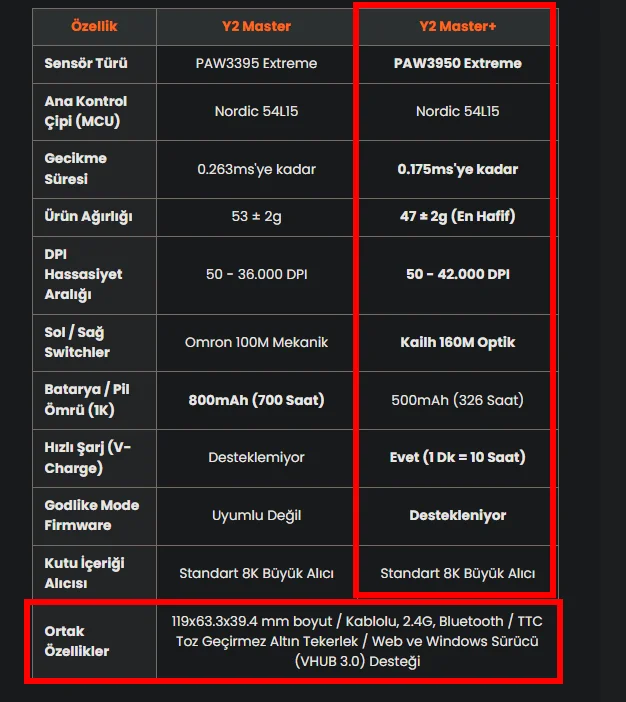Image resolution: width=626 pixels, height=702 pixels.
Task: Click the Uyumlu Değil firmware cell
Action: (256, 516)
